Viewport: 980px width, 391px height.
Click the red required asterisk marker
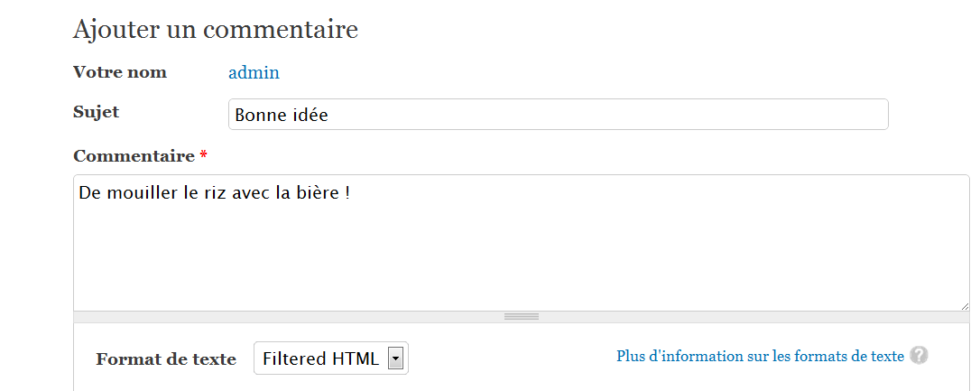204,156
